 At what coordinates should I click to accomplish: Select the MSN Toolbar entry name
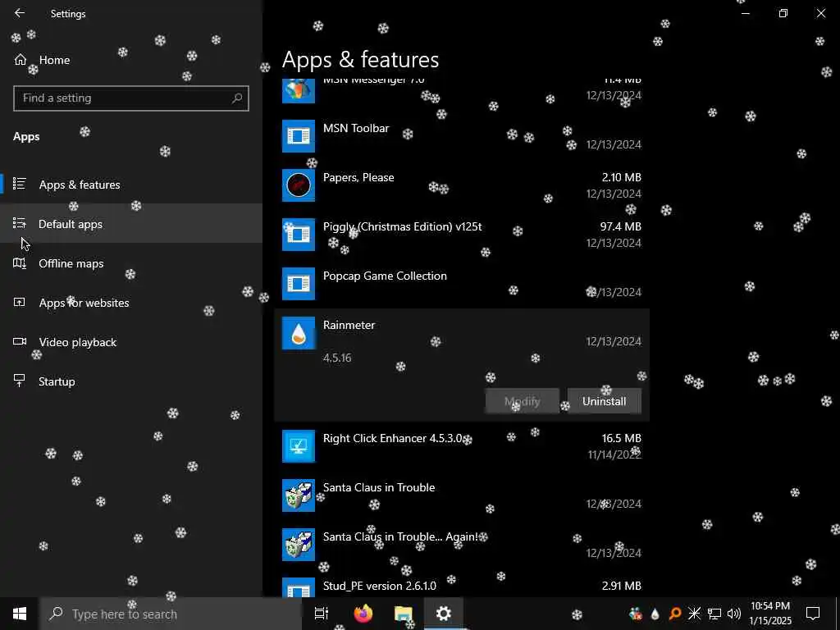click(x=356, y=128)
